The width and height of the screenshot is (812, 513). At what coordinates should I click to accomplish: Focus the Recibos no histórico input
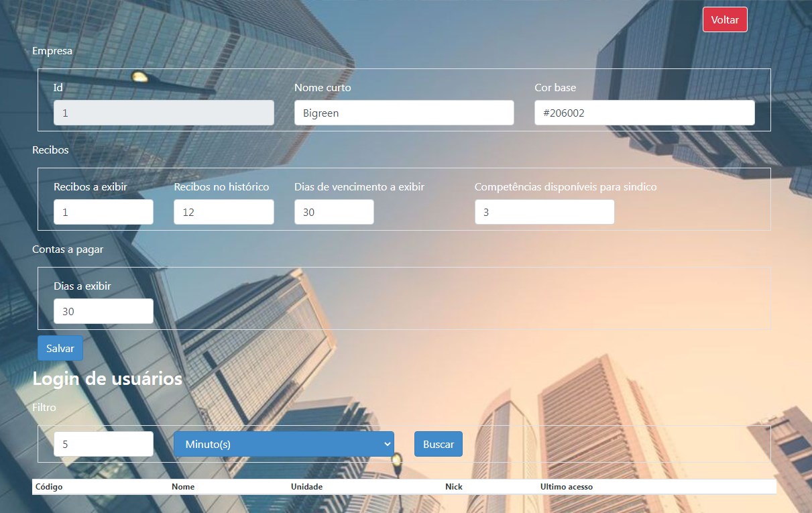pos(223,212)
